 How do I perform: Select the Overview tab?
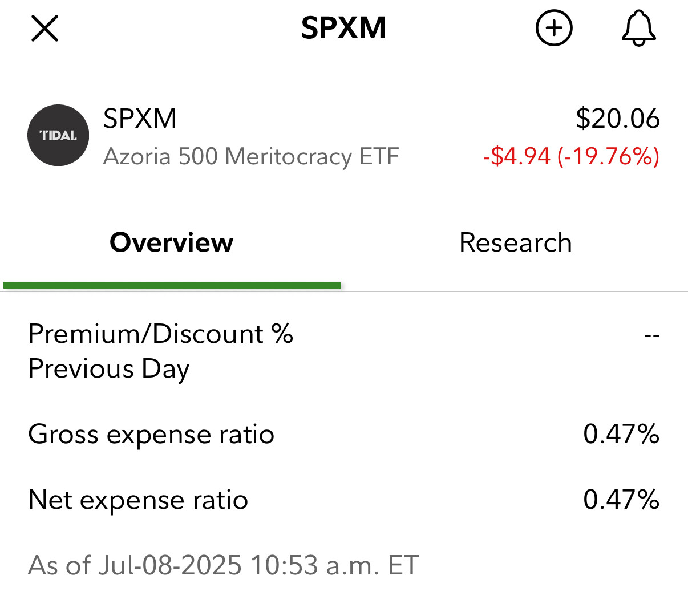[x=171, y=242]
